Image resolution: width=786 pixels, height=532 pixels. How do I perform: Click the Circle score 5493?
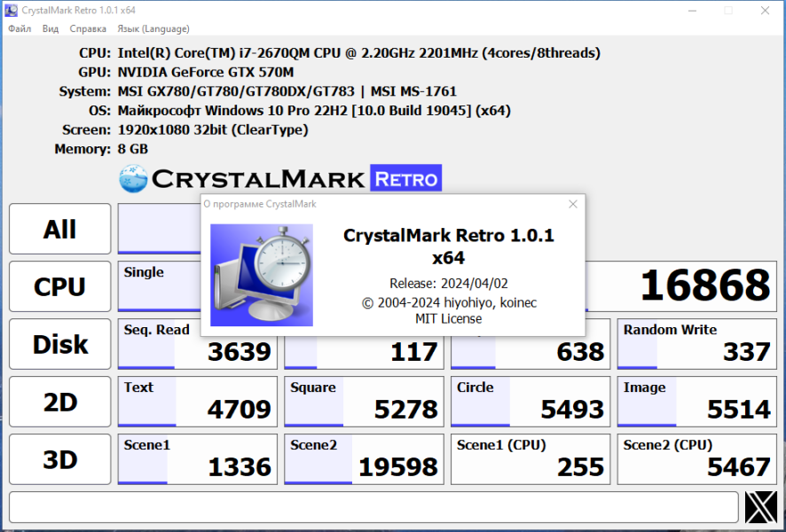pyautogui.click(x=531, y=402)
